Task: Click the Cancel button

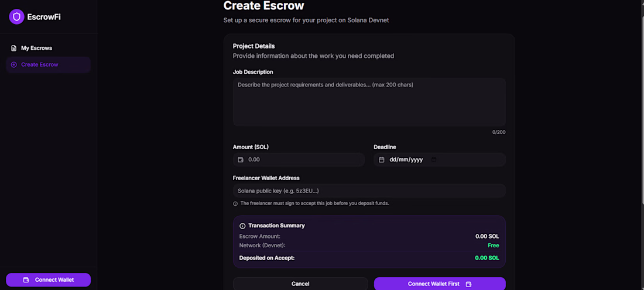Action: coord(300,284)
